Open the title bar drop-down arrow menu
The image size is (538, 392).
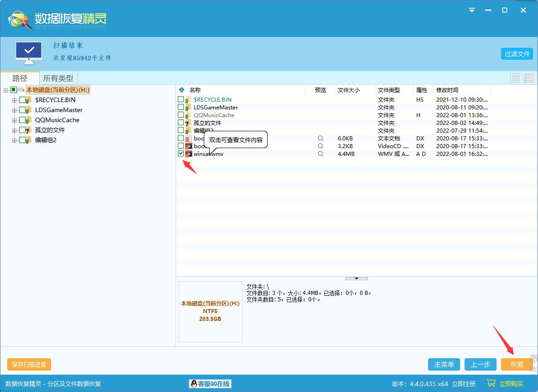[471, 10]
